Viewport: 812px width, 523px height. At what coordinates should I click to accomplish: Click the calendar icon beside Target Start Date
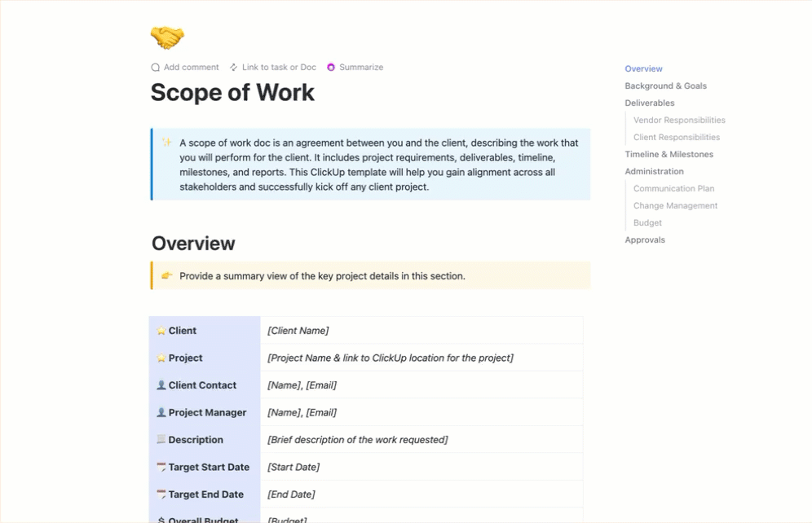(x=161, y=468)
